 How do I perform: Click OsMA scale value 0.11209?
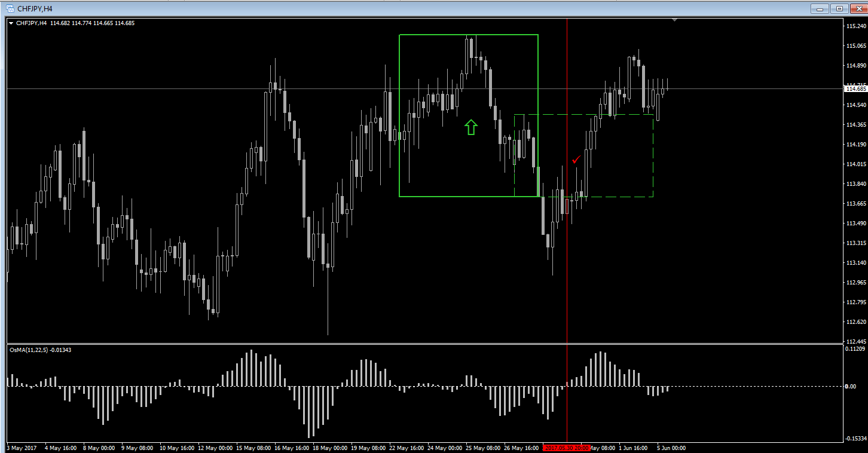click(x=857, y=348)
